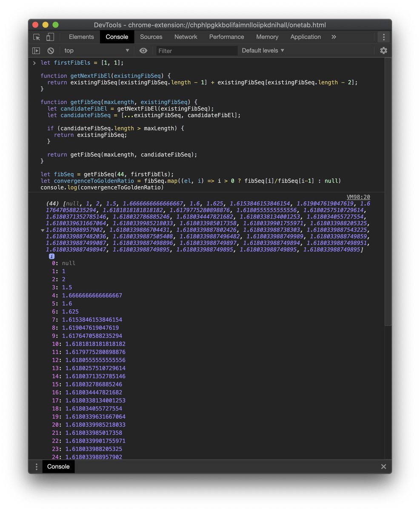Click entry 21: 1.618033985017358
420x511 pixels.
pos(87,433)
